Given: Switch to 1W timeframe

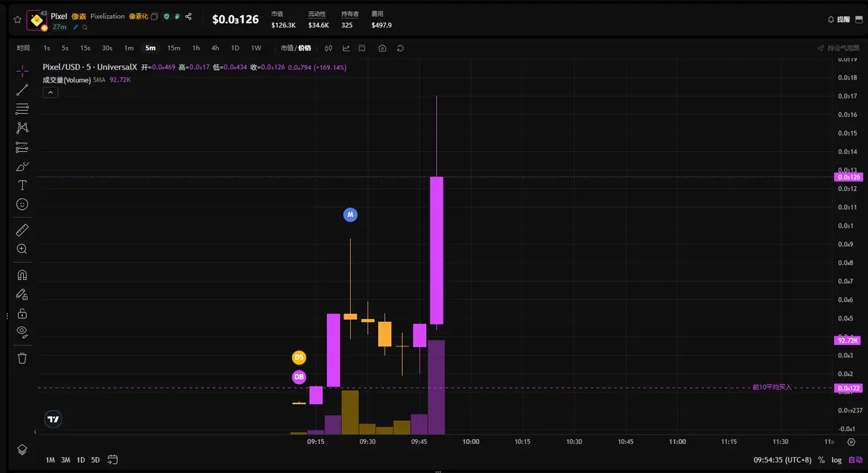Looking at the screenshot, I should (x=256, y=48).
